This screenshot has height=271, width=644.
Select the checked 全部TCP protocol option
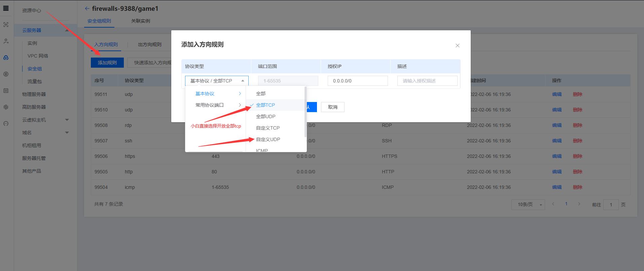[x=265, y=105]
